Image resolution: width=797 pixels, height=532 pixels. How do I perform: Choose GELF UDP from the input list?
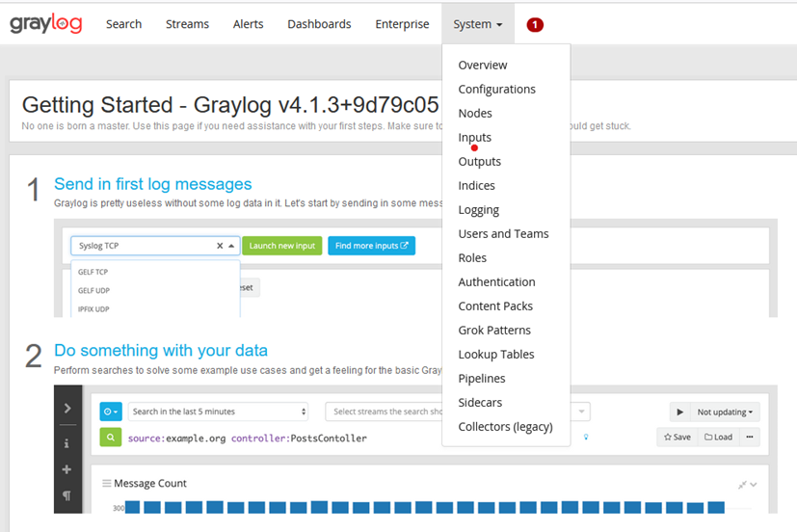(x=93, y=291)
